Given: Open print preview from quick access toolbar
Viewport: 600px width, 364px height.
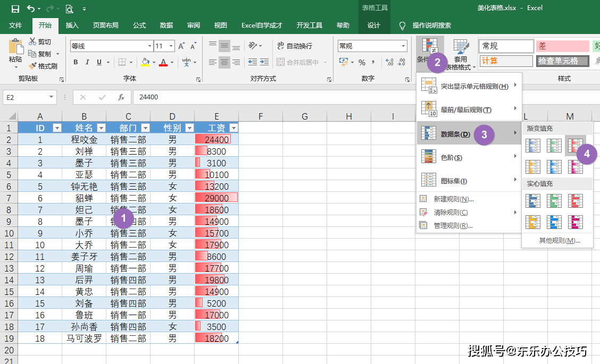Looking at the screenshot, I should (x=69, y=9).
